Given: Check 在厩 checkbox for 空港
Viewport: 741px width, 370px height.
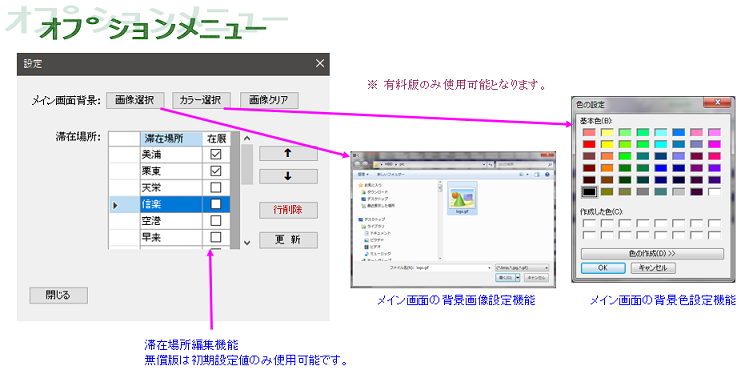Looking at the screenshot, I should pos(216,220).
